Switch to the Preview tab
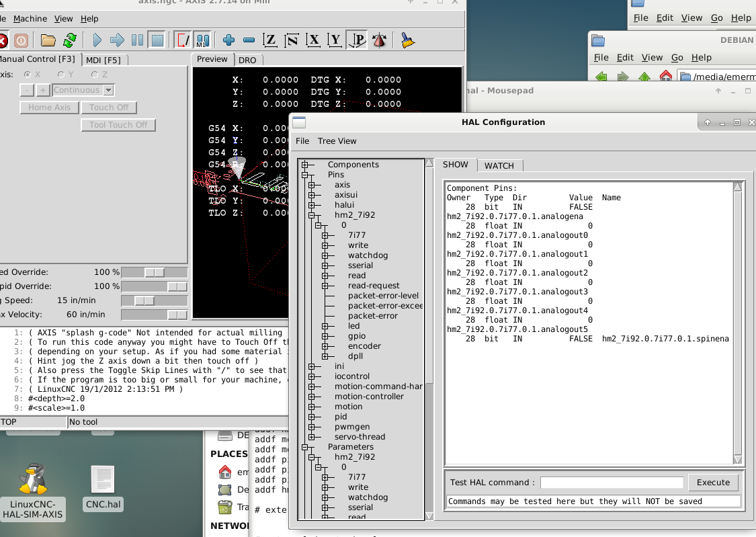The height and width of the screenshot is (537, 756). tap(212, 59)
